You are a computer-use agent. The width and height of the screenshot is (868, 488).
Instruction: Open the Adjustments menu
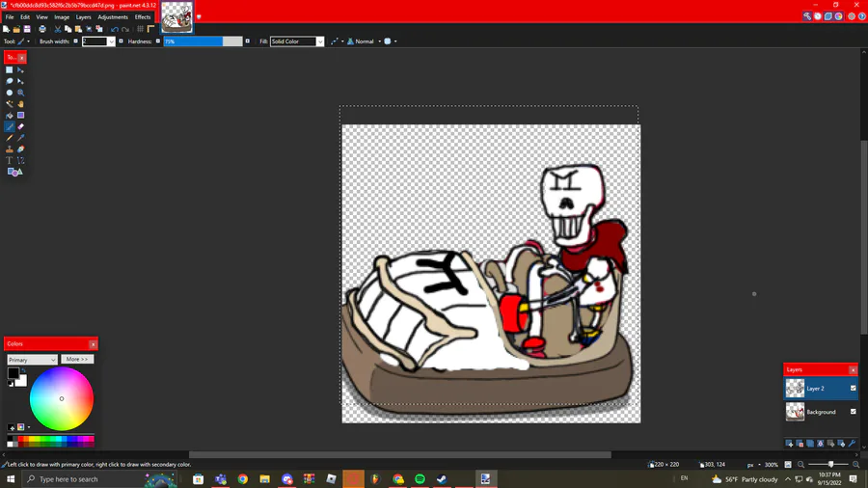(x=113, y=17)
